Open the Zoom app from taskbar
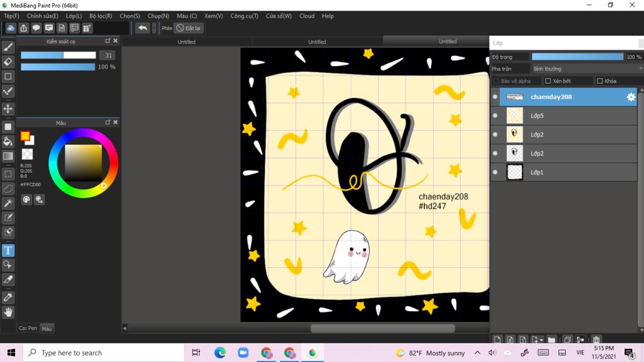Screen dimensions: 644x362 (243, 353)
